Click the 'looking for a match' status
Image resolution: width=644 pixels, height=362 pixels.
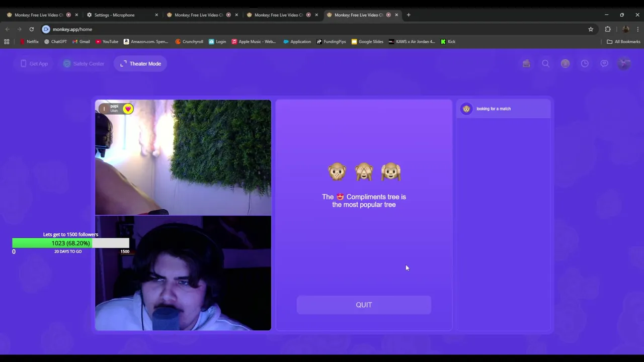point(494,109)
